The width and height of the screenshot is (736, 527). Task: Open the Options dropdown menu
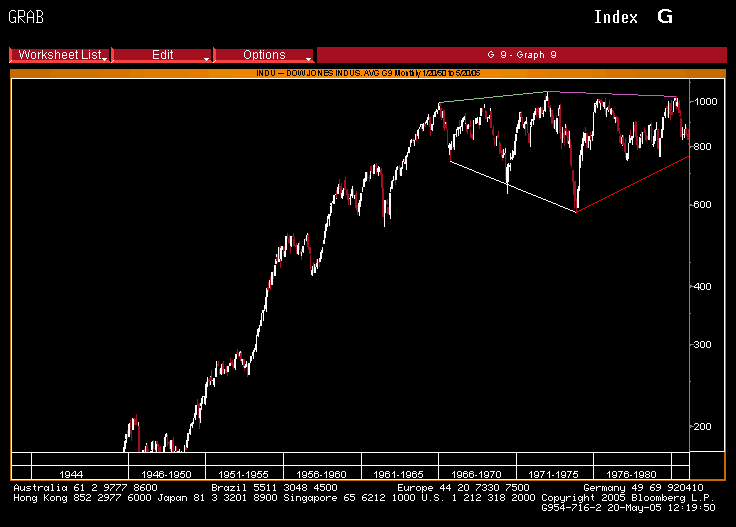coord(264,55)
